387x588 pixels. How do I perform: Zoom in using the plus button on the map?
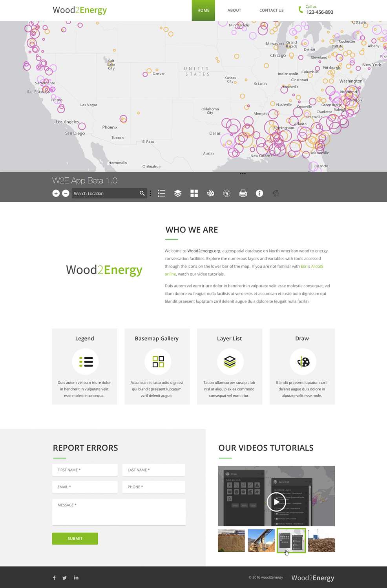point(56,193)
